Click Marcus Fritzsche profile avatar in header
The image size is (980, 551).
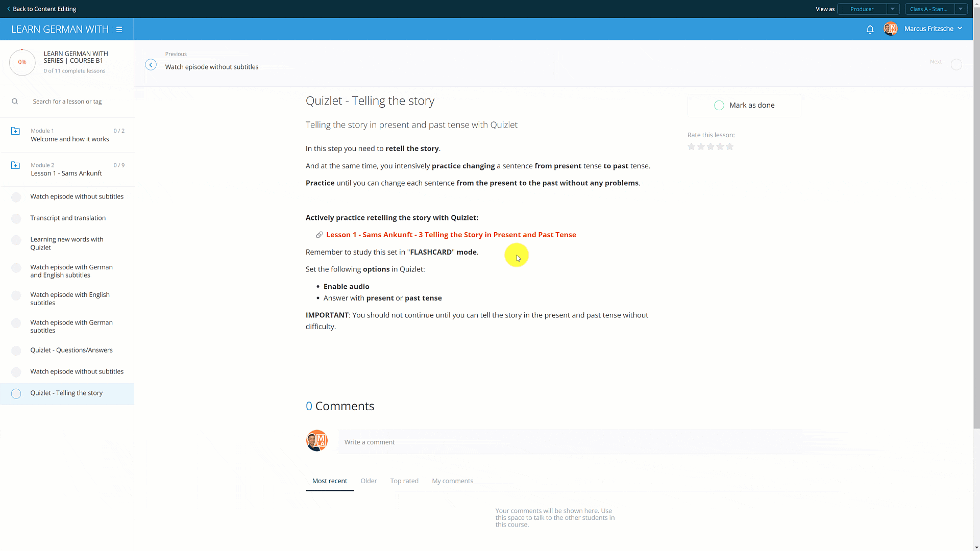pos(890,29)
